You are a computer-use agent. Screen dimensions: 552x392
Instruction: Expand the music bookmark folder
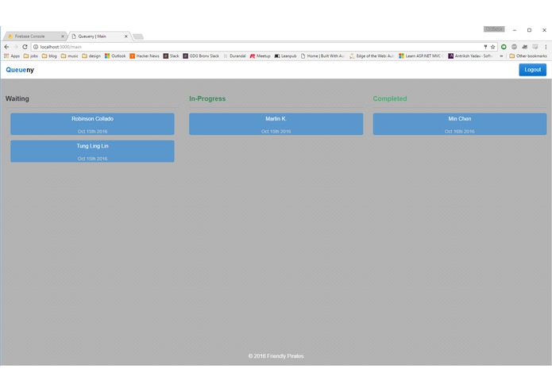(x=69, y=56)
